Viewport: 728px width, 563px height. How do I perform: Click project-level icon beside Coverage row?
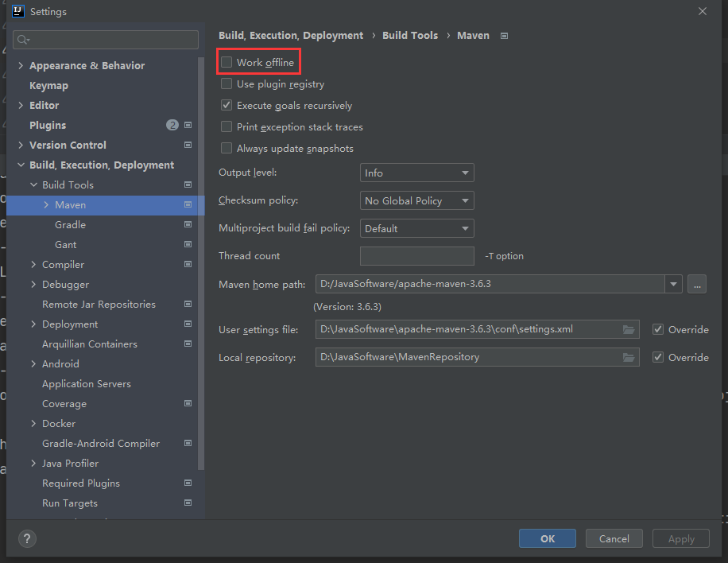188,403
